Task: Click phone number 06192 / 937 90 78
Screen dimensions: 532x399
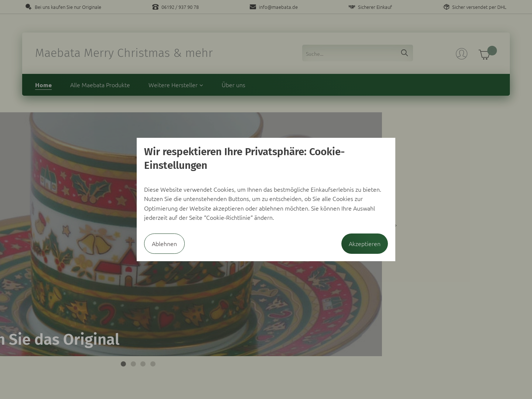Action: [x=180, y=7]
